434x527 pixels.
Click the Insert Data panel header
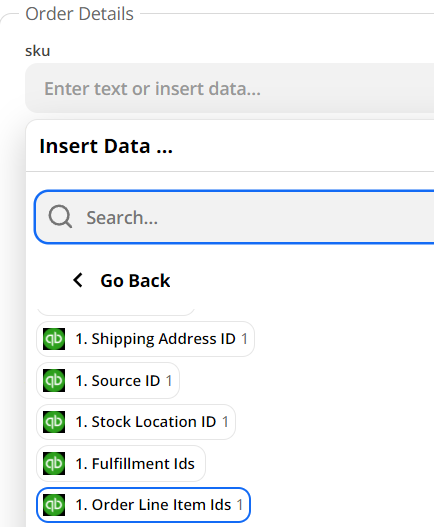point(106,146)
